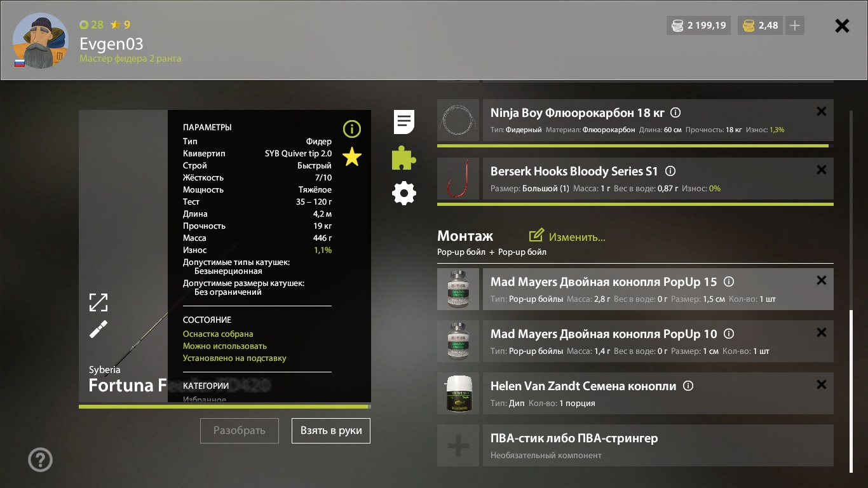The width and height of the screenshot is (868, 488).
Task: Click the hemp seed dip jar thumbnail
Action: pyautogui.click(x=458, y=393)
